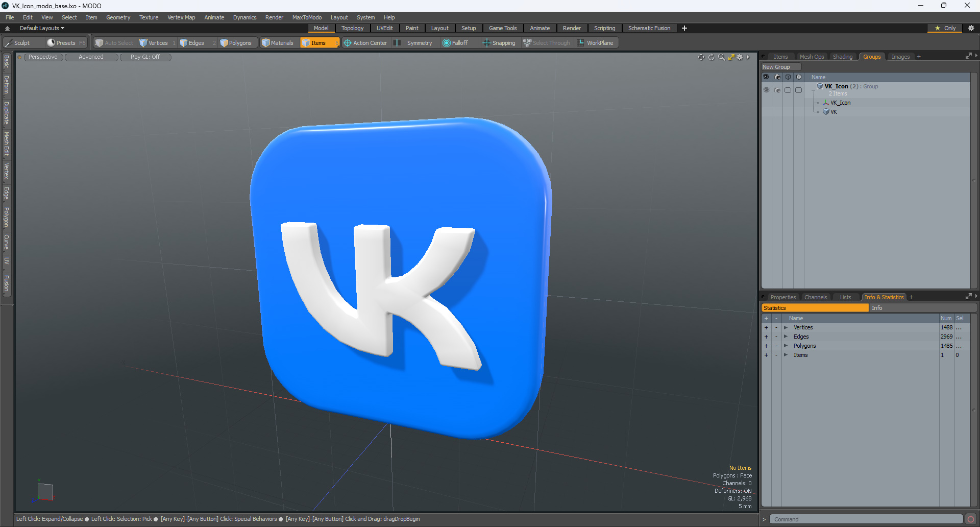Click plus for Vertices row
The image size is (980, 527).
766,328
